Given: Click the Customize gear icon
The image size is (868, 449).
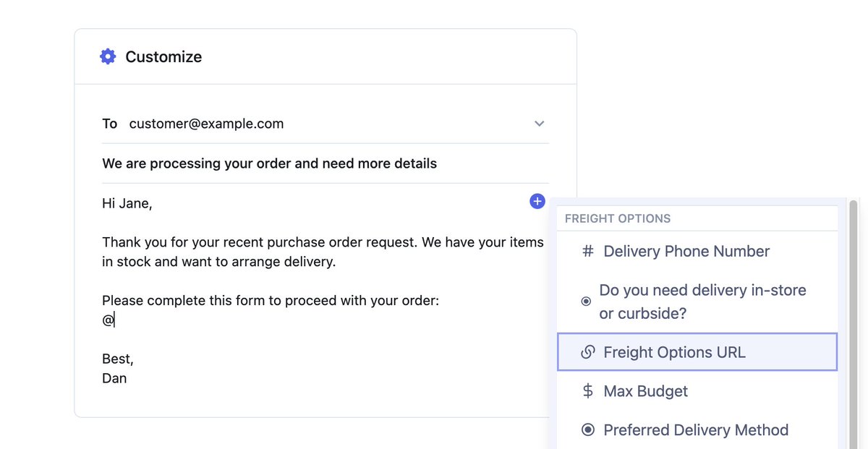Looking at the screenshot, I should 108,56.
